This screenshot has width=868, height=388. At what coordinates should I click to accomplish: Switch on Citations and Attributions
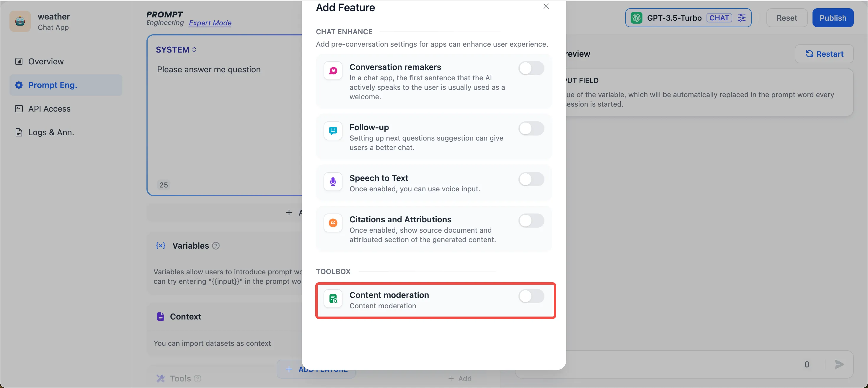531,221
